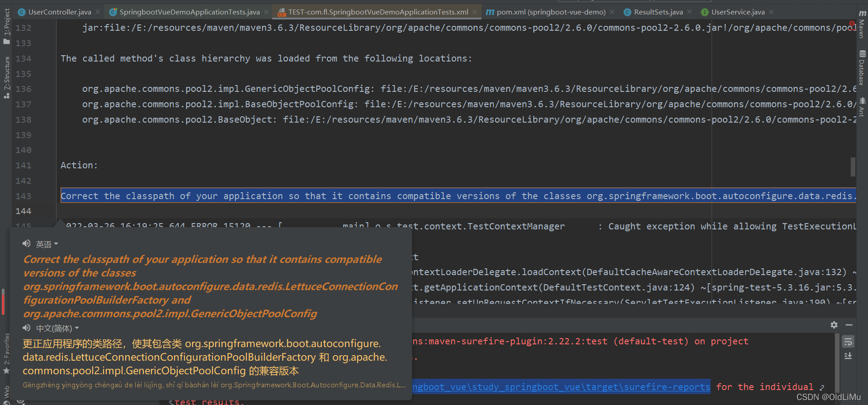Select TEST-com.fl.SpringbootVueDemoApplicationTests.xml tab
This screenshot has height=405, width=868.
(x=378, y=12)
